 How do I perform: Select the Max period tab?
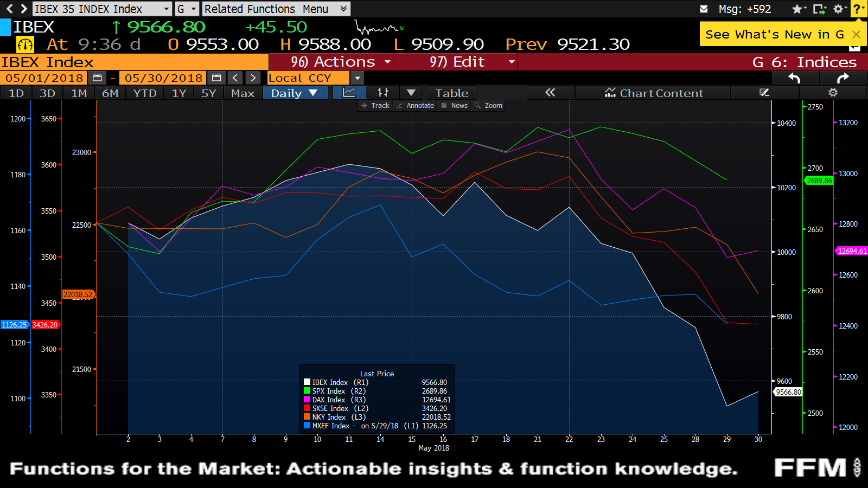[242, 93]
